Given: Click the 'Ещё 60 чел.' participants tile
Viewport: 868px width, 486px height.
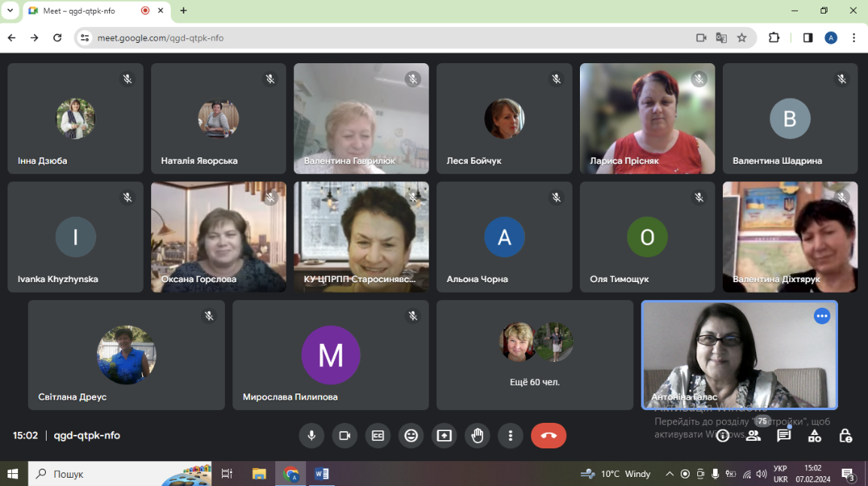Looking at the screenshot, I should pyautogui.click(x=535, y=355).
